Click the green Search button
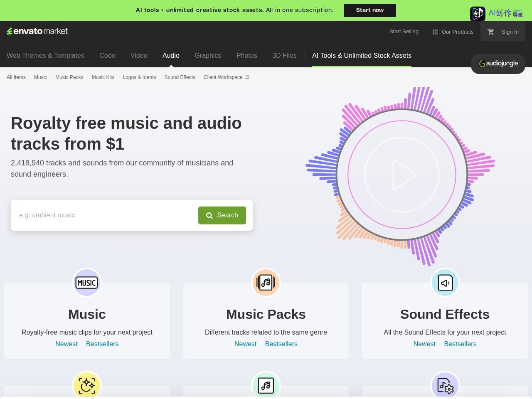The height and width of the screenshot is (399, 532). [x=222, y=215]
